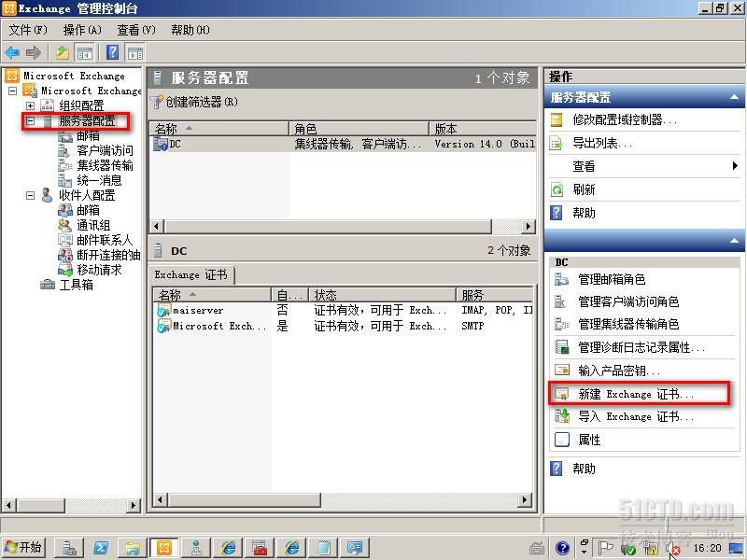Click the 开始 Start button
The image size is (747, 560).
(24, 548)
